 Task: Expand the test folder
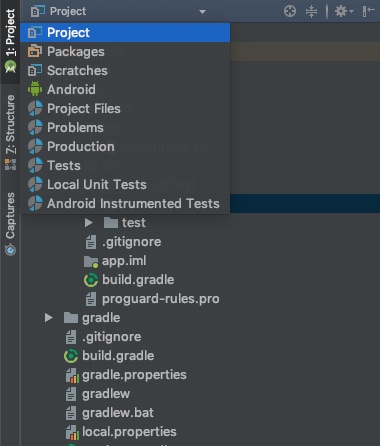tap(88, 222)
